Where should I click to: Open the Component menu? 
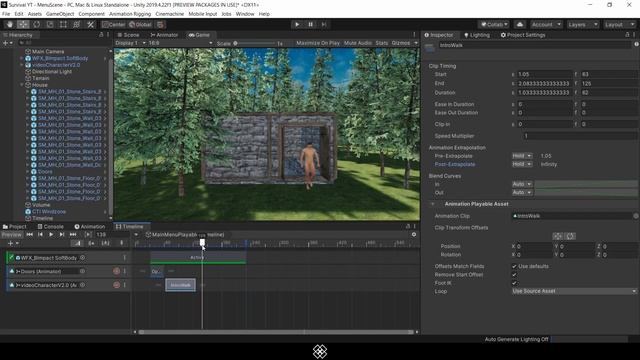[x=91, y=14]
